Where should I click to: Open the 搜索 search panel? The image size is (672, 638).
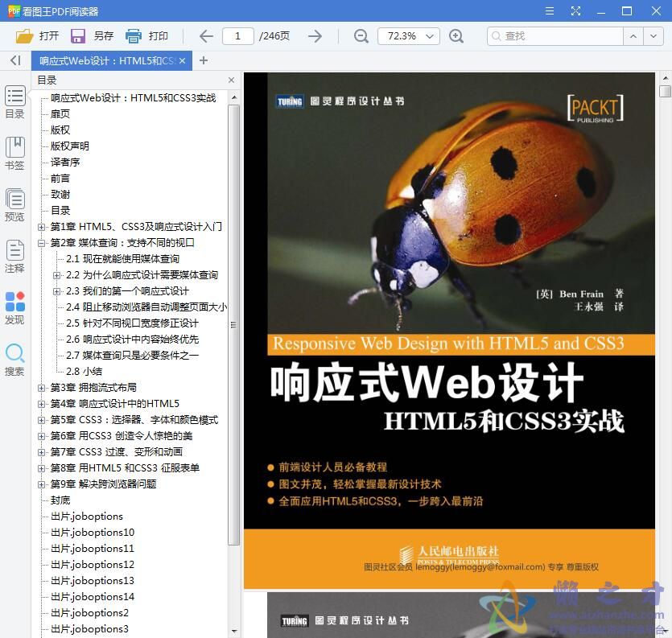pyautogui.click(x=14, y=356)
